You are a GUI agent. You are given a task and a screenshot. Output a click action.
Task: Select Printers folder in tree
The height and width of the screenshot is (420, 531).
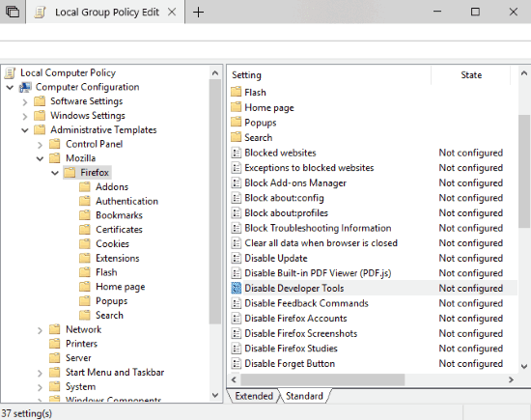point(81,344)
